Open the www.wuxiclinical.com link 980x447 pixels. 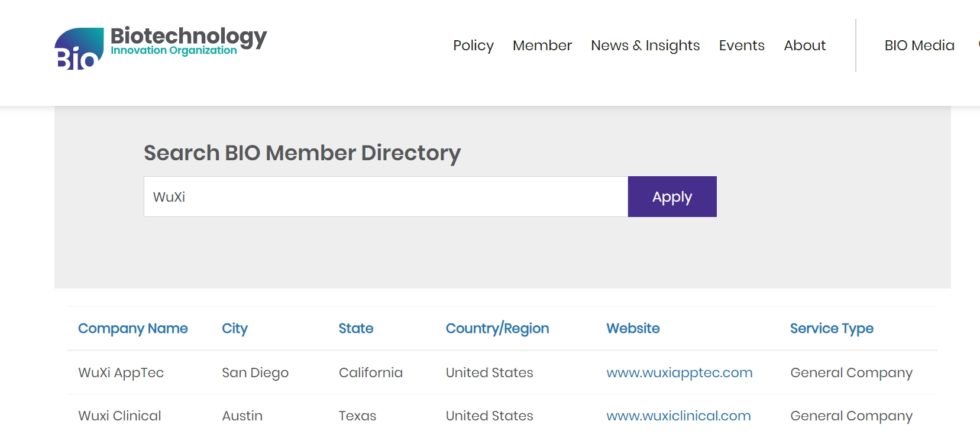point(678,416)
